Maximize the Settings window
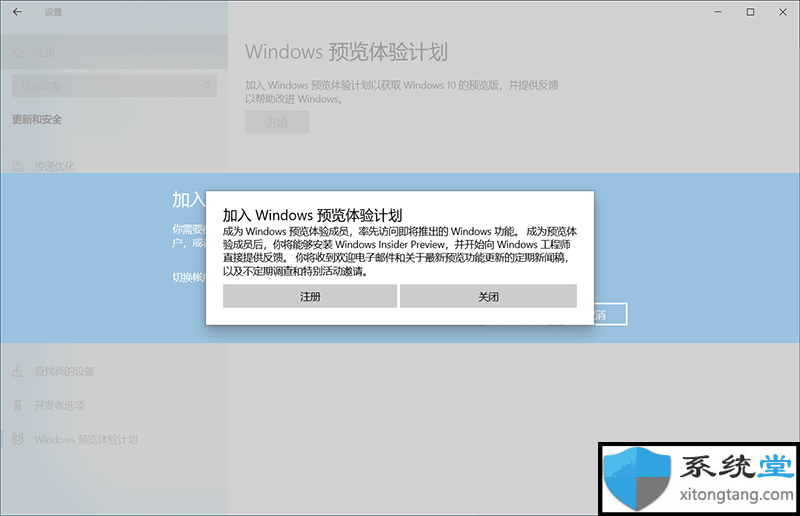800x516 pixels. tap(751, 12)
